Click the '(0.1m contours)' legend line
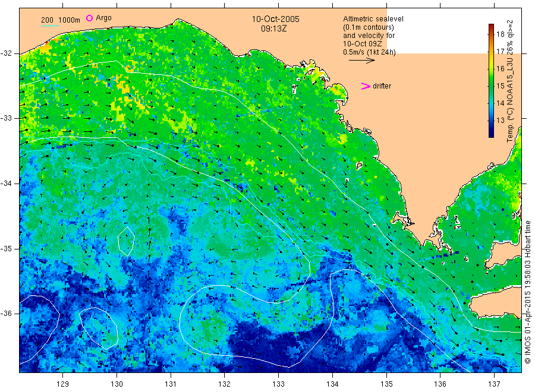The image size is (535, 392). (368, 27)
